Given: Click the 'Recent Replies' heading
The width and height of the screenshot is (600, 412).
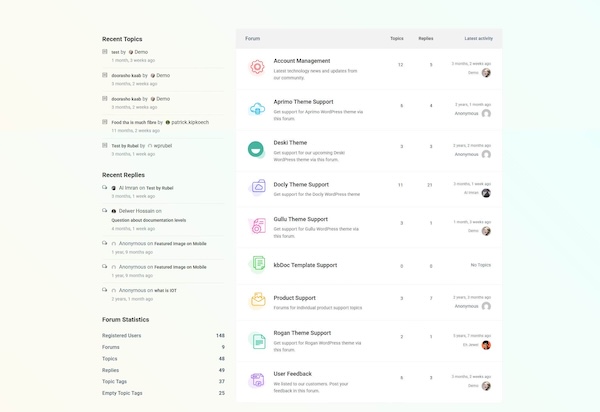Looking at the screenshot, I should (x=123, y=175).
